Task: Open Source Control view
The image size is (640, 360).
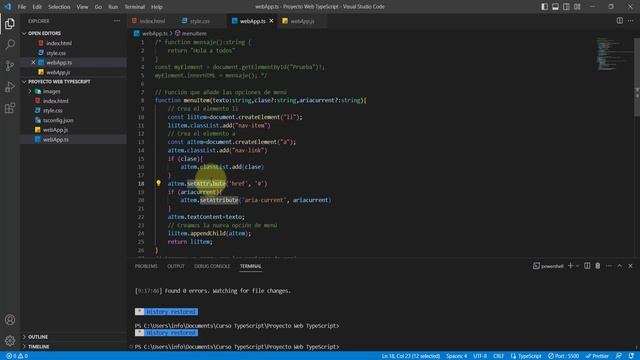Action: tap(10, 66)
